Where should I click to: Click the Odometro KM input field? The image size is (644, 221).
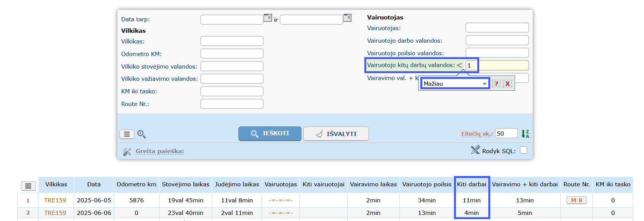(x=232, y=54)
